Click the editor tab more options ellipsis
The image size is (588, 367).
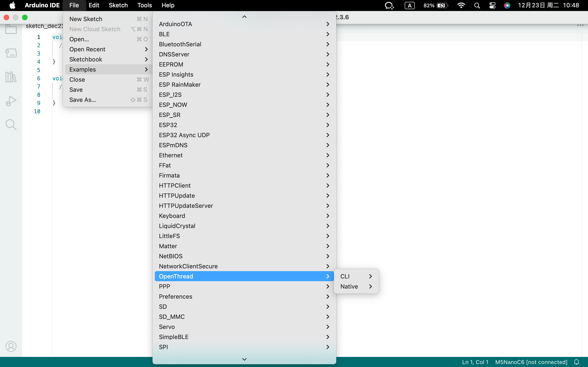pos(580,25)
